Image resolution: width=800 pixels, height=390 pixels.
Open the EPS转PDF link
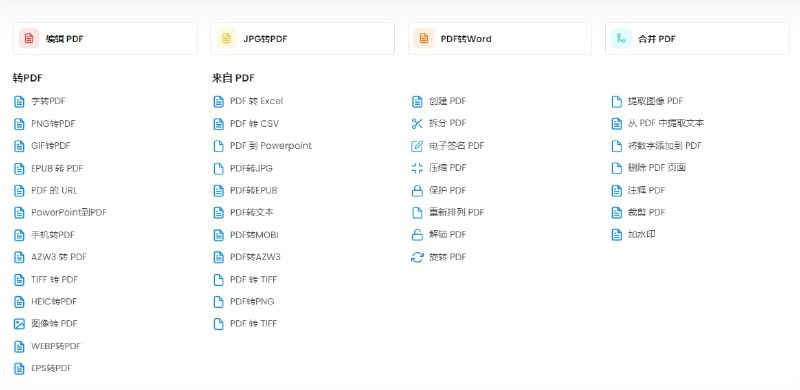coord(52,368)
